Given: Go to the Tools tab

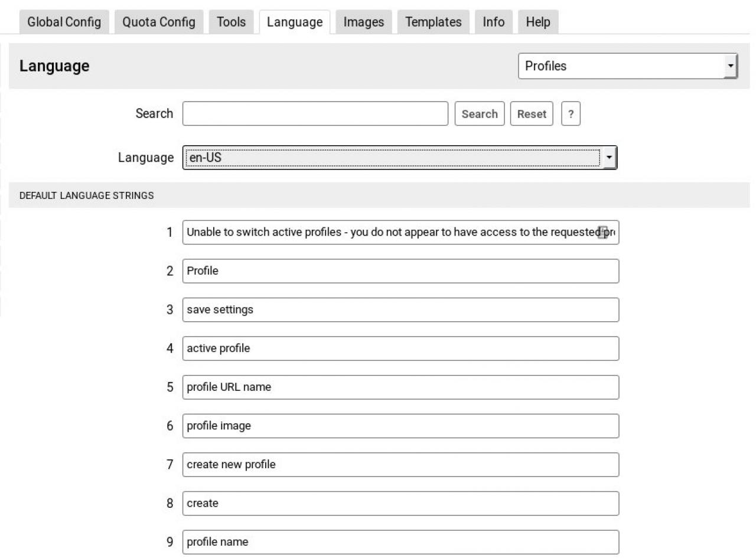Looking at the screenshot, I should pyautogui.click(x=231, y=22).
